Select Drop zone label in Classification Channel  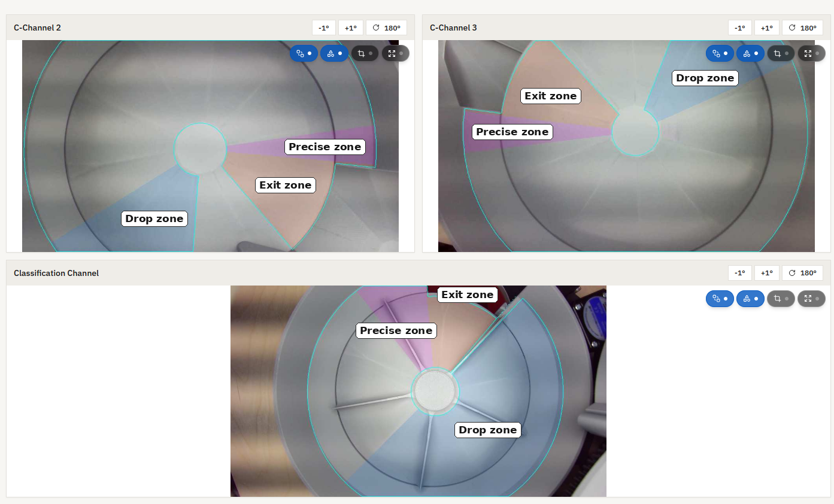point(488,430)
